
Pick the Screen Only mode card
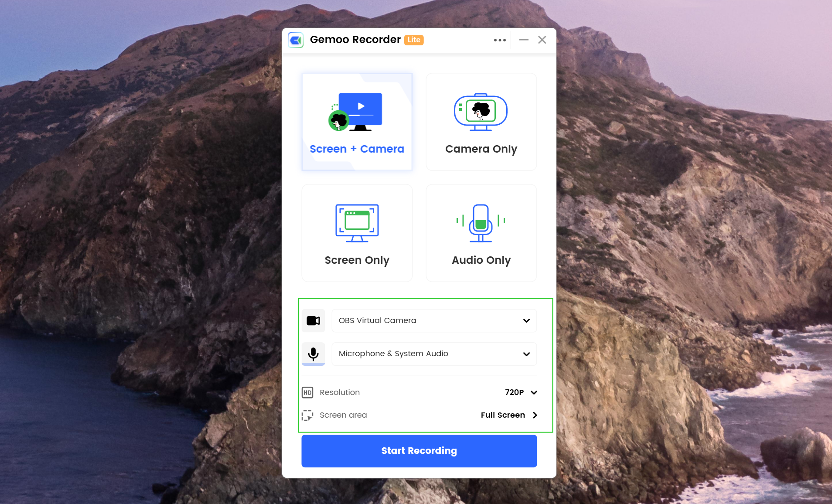coord(357,233)
